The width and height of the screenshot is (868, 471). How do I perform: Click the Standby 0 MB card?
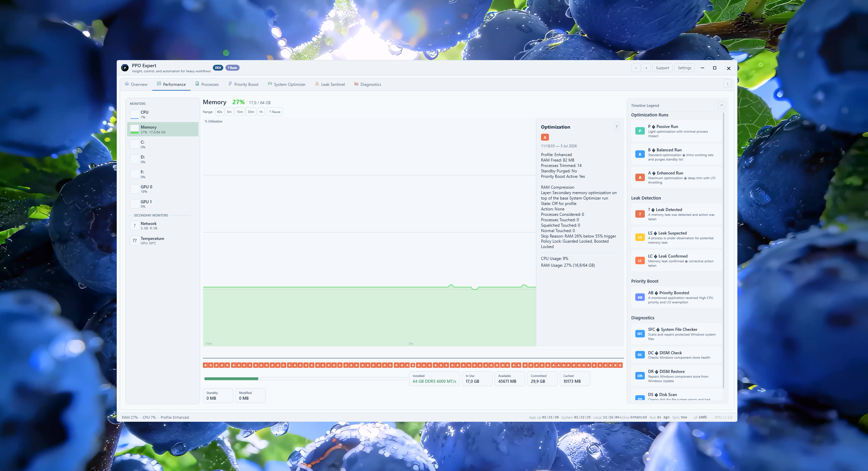tap(218, 396)
